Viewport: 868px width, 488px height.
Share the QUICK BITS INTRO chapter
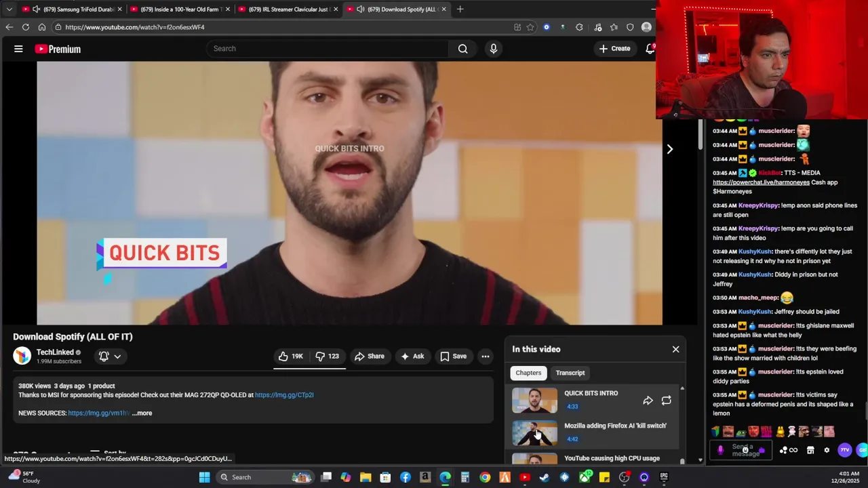tap(648, 401)
